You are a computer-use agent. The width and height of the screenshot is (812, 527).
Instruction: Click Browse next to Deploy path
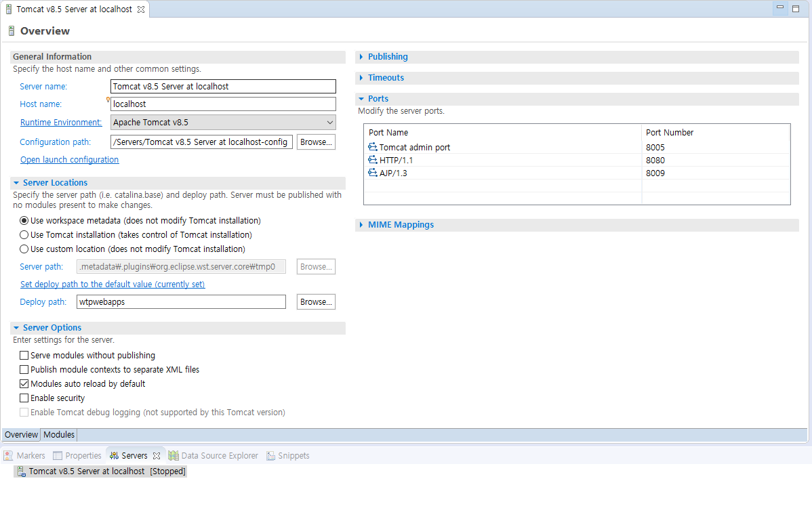click(x=316, y=302)
